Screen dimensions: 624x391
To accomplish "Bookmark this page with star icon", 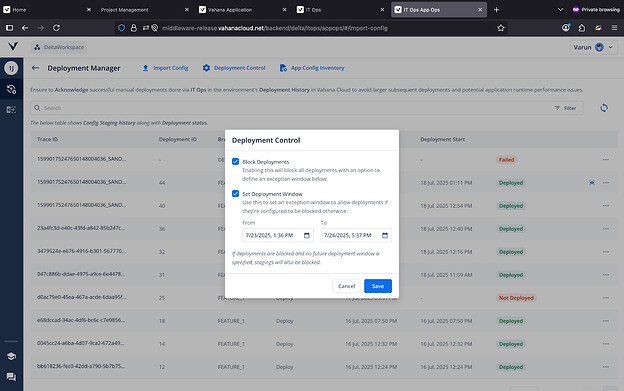I will point(501,28).
